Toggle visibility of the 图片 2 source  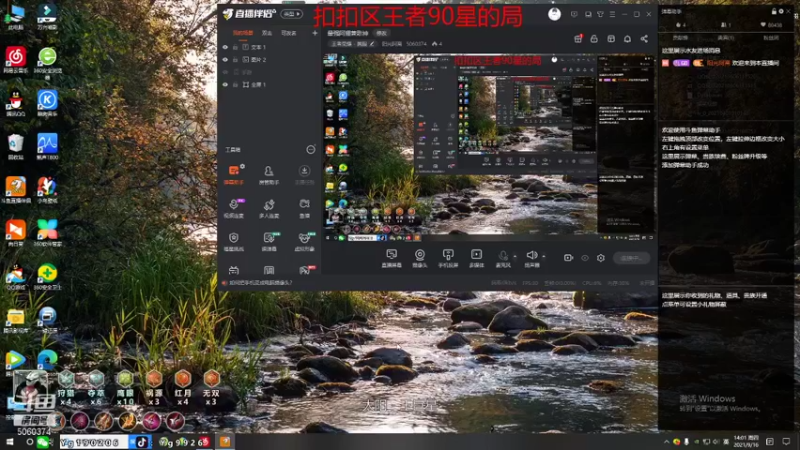225,60
